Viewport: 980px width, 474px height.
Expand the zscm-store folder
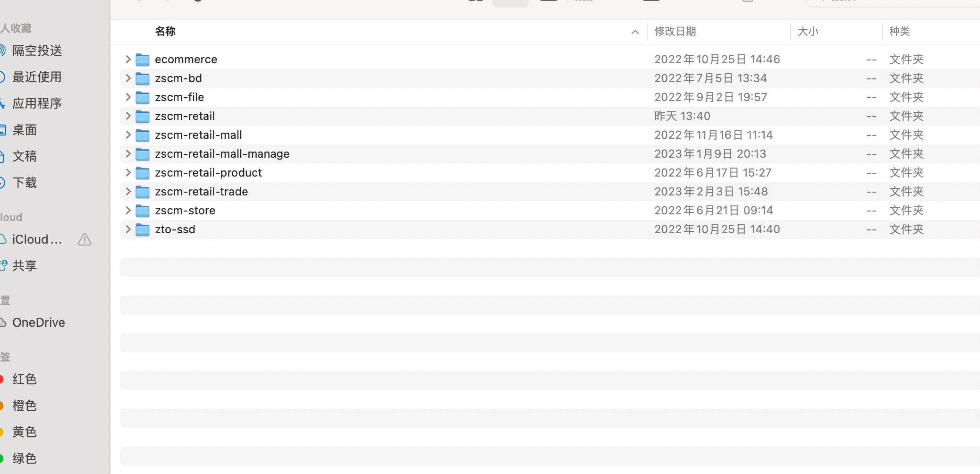point(128,210)
